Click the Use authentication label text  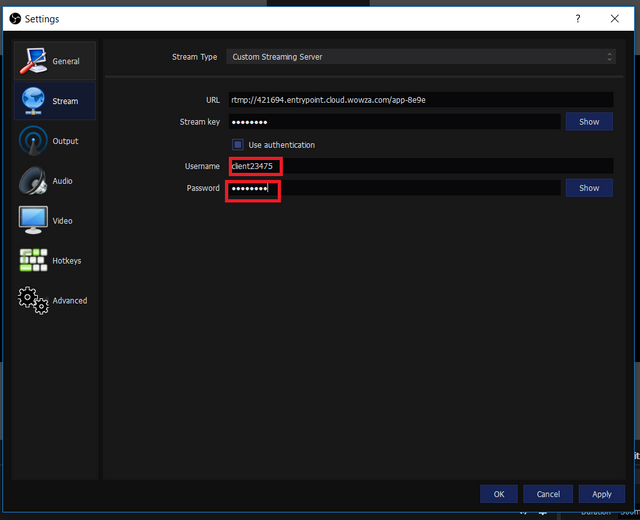coord(282,145)
